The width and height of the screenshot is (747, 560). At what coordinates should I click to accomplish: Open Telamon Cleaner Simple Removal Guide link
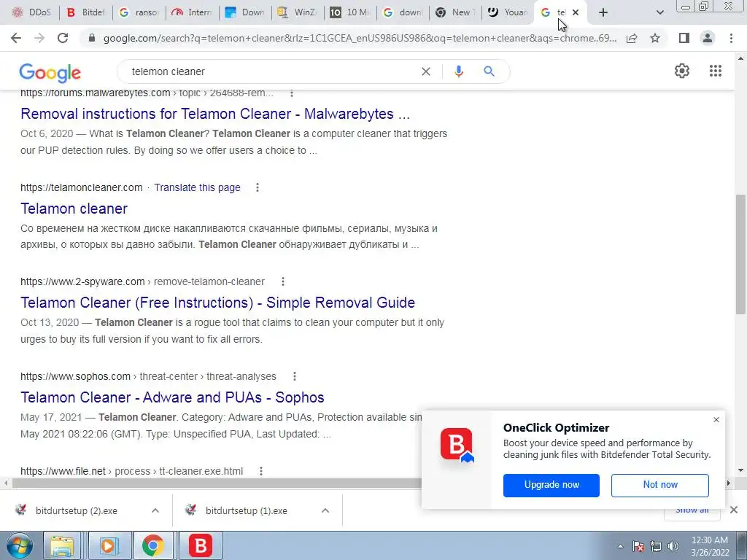[x=217, y=303]
